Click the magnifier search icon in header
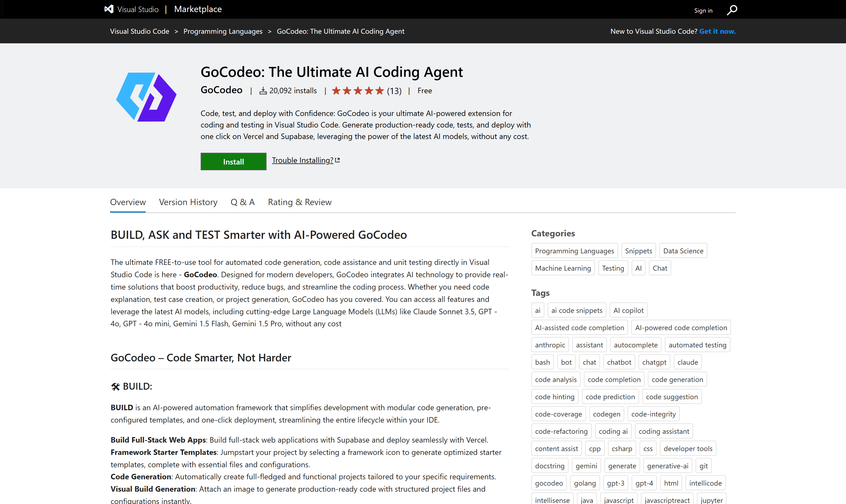846x504 pixels. point(732,10)
